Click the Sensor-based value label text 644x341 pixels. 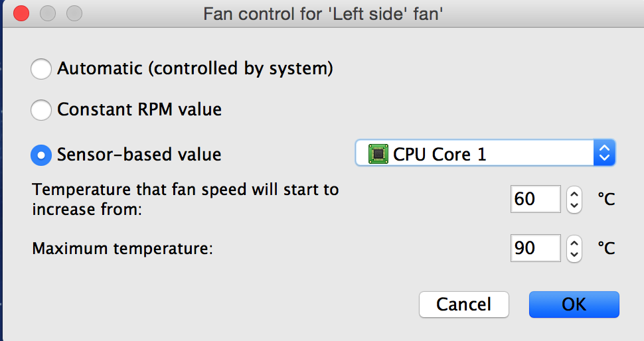pos(139,155)
